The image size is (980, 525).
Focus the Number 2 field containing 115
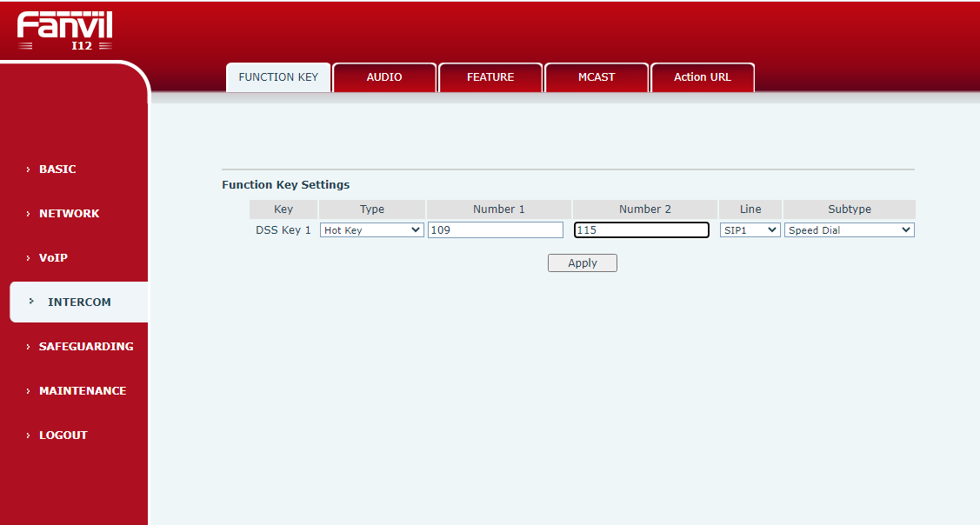[642, 230]
